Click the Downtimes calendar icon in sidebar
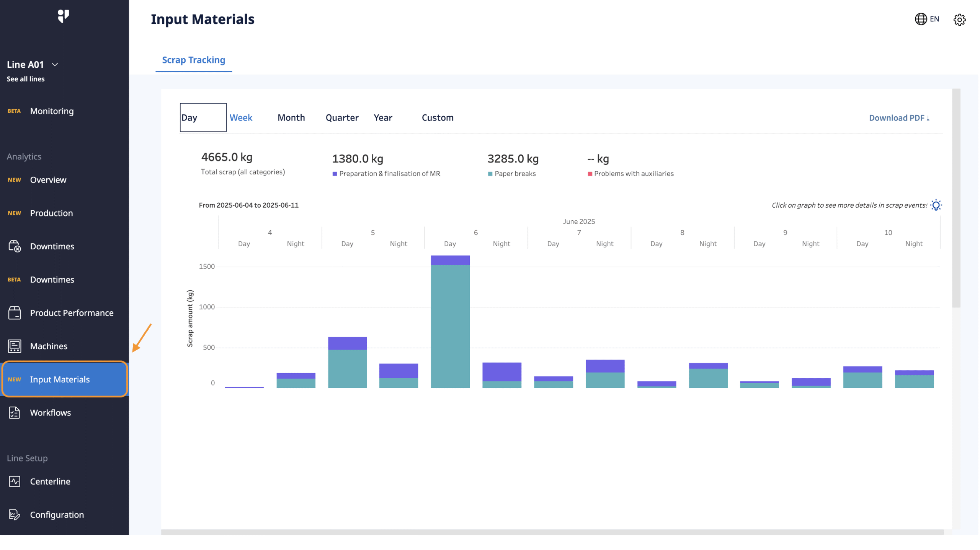980x550 pixels. point(14,246)
